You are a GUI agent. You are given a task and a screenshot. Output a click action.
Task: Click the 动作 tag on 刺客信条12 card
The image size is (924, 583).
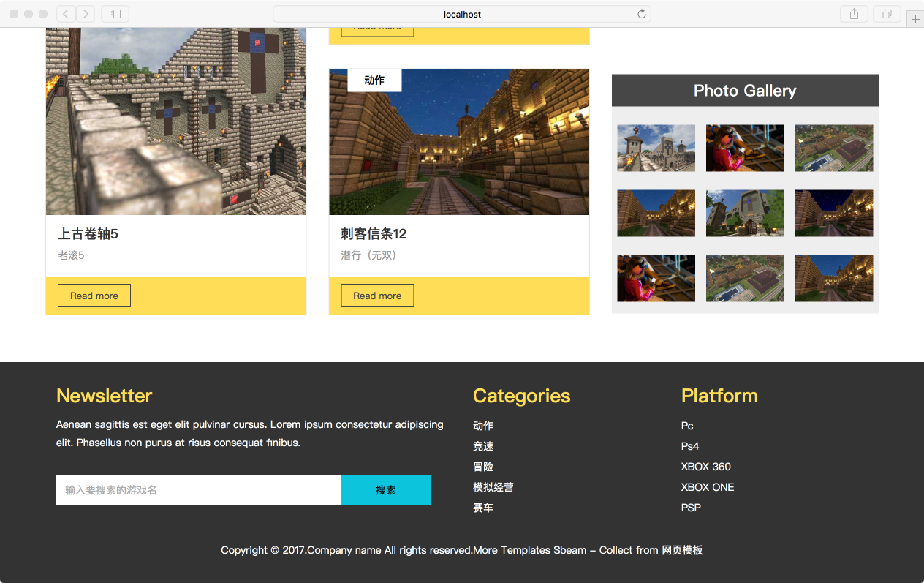(x=374, y=80)
